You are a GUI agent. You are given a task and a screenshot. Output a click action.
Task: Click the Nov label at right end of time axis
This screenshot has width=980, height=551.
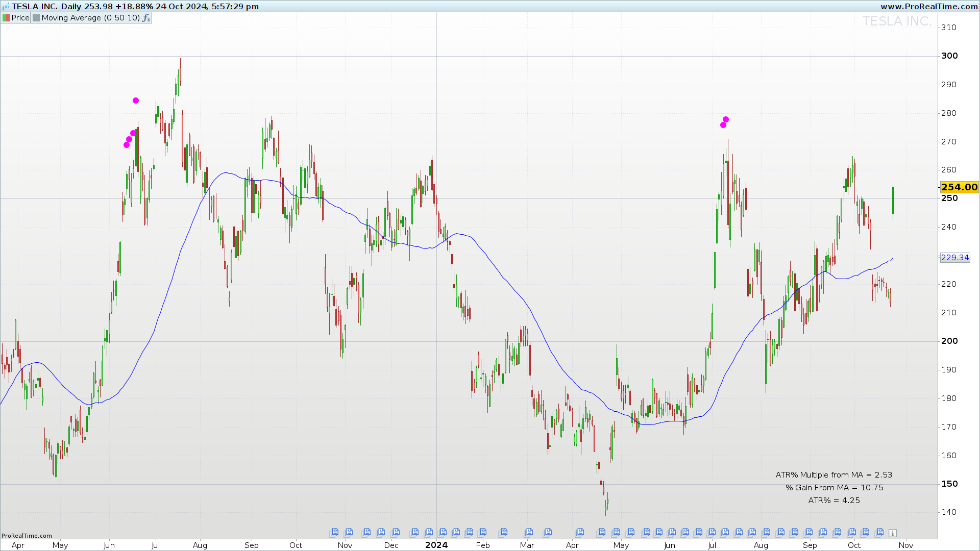(906, 545)
